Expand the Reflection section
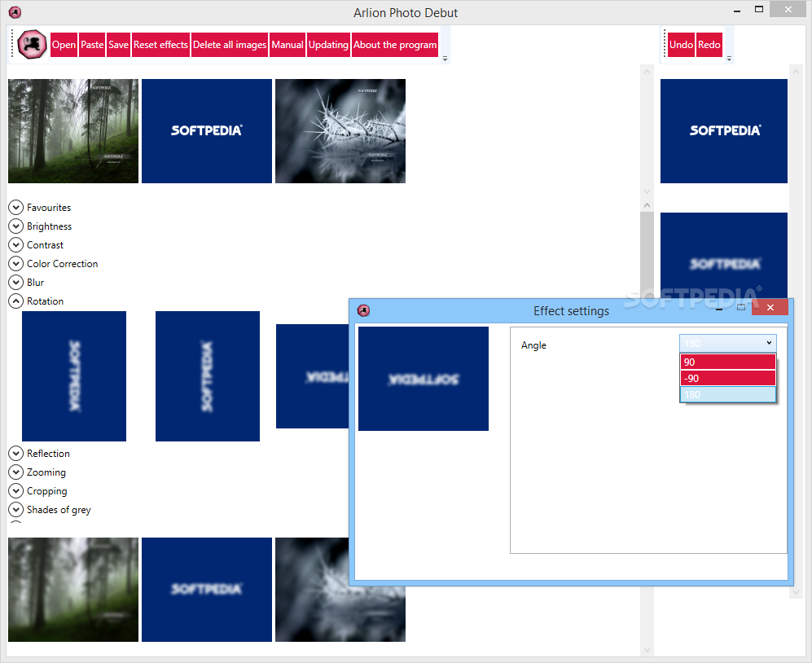 coord(16,453)
